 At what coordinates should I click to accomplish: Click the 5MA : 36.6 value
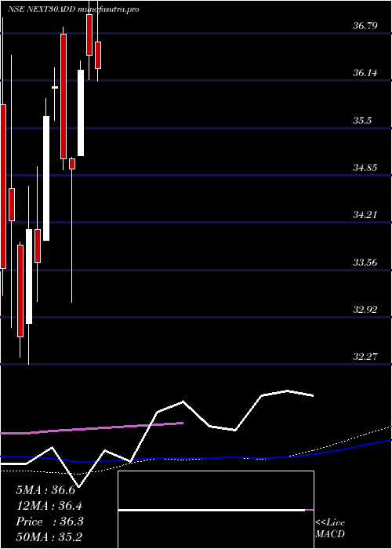(45, 490)
